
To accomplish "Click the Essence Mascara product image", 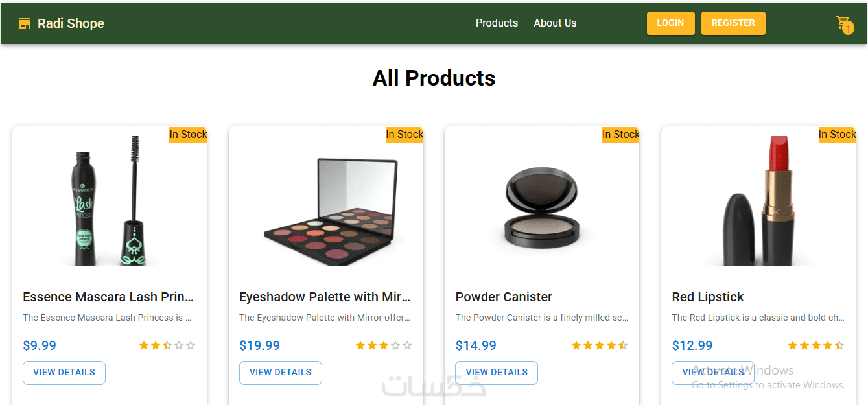I will tap(110, 200).
